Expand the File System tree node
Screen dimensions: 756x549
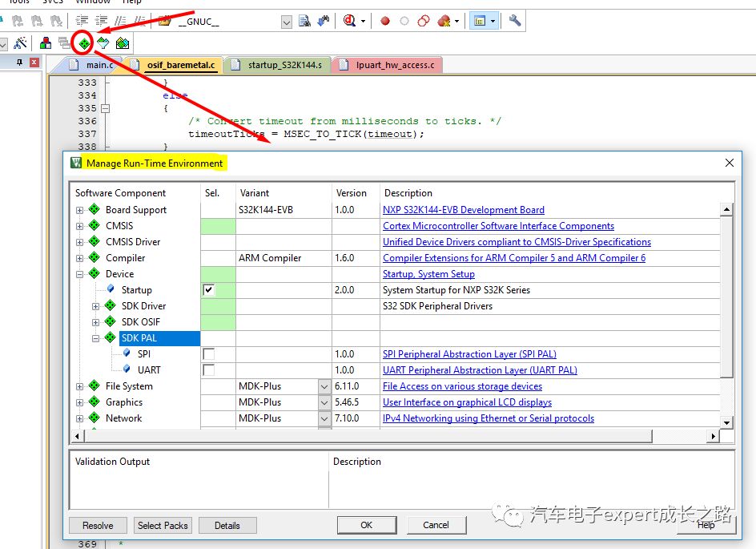point(79,386)
